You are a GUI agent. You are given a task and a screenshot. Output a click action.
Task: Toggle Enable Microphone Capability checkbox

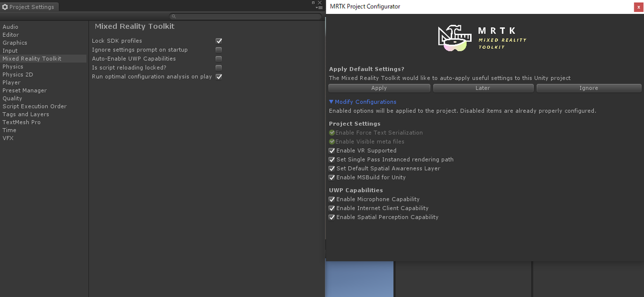332,199
